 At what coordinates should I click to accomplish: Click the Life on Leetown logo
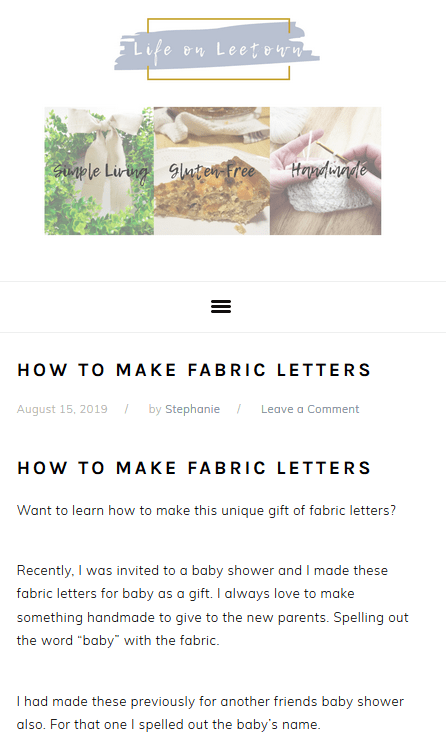(217, 49)
